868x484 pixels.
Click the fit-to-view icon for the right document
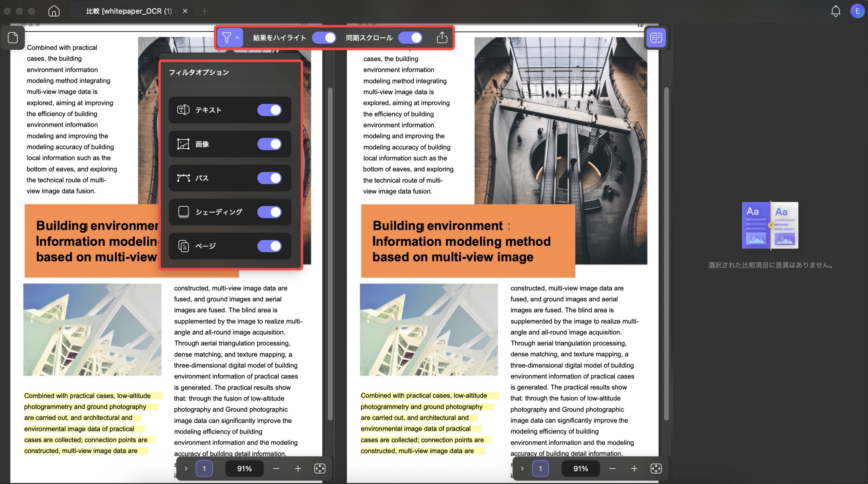point(656,469)
